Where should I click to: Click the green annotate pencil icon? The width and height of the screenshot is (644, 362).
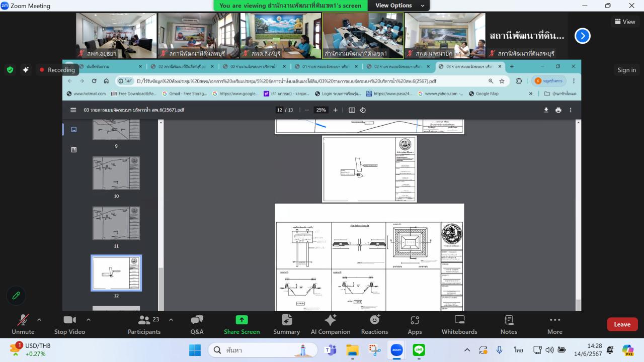click(x=16, y=296)
